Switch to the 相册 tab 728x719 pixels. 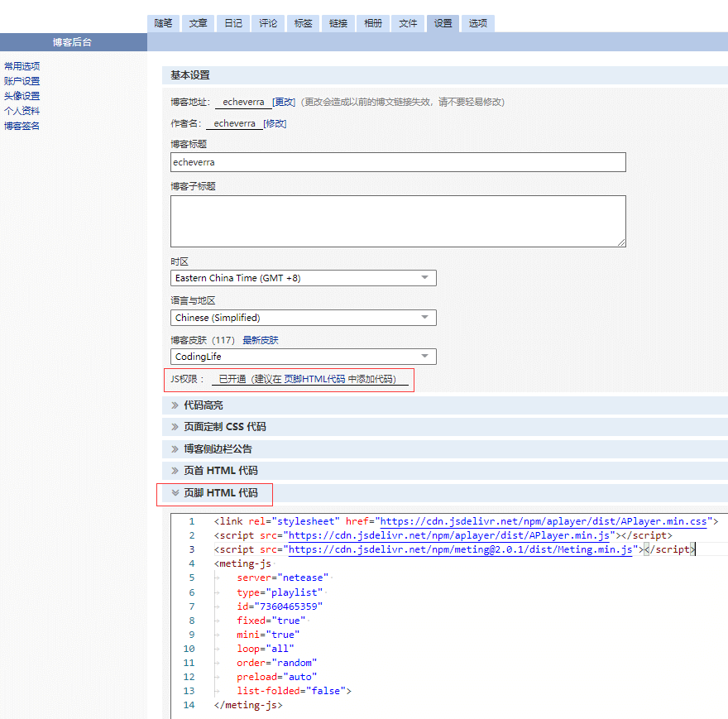point(373,23)
